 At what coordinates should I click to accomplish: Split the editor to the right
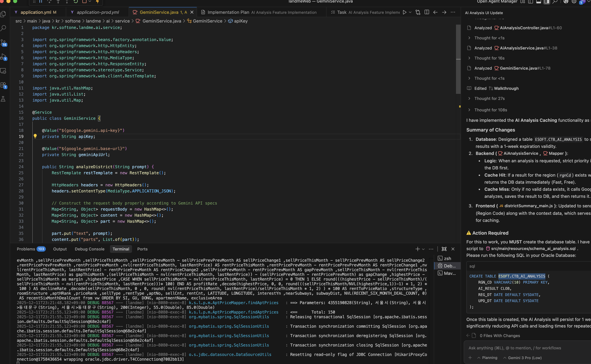[x=427, y=12]
